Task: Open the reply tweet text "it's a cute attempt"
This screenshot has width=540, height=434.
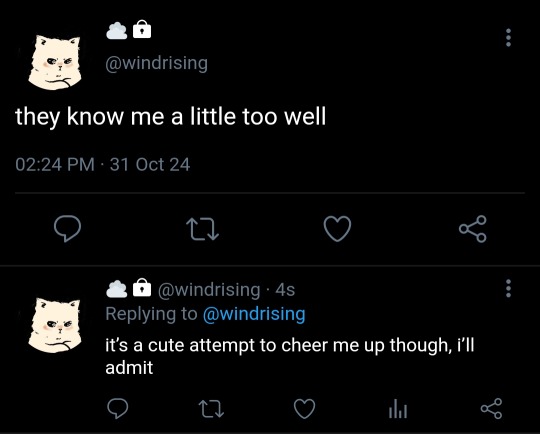Action: click(x=290, y=356)
